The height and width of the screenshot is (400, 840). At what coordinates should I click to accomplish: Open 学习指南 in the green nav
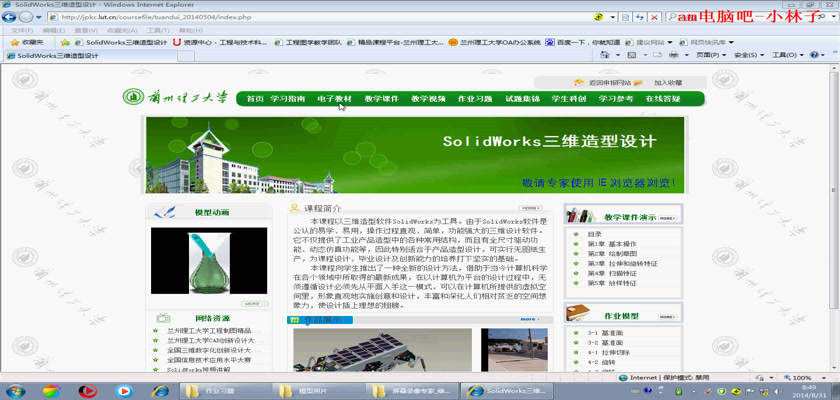coord(288,99)
